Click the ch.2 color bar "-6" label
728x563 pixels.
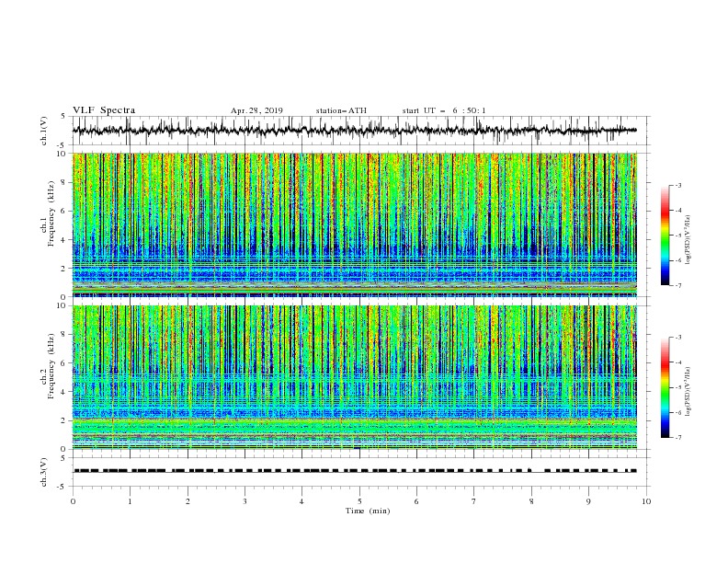678,412
